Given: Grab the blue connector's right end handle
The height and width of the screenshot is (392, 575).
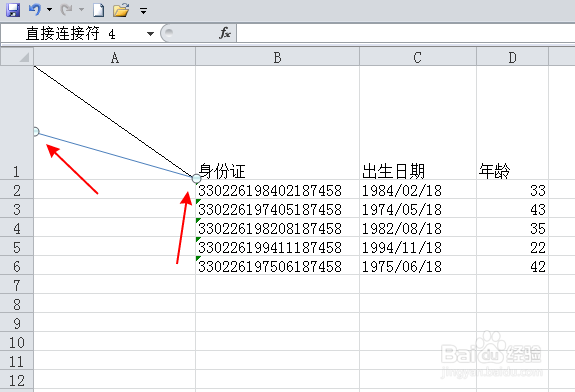Looking at the screenshot, I should click(x=196, y=179).
